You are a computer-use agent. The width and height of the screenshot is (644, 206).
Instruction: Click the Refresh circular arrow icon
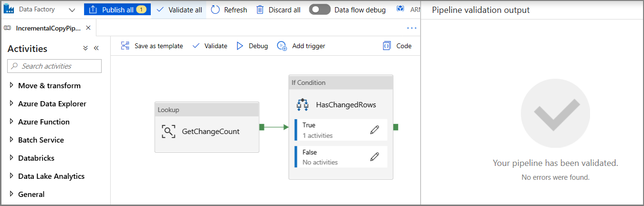(215, 10)
